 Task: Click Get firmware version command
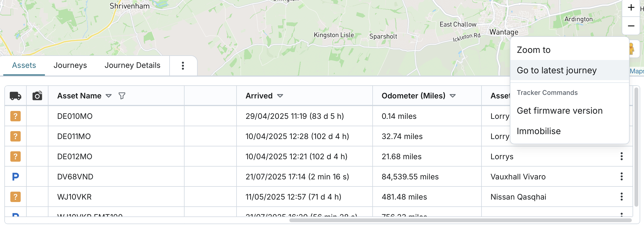click(x=560, y=111)
